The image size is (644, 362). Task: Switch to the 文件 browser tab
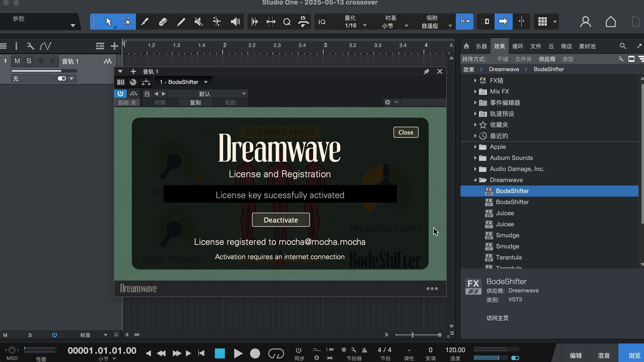536,46
